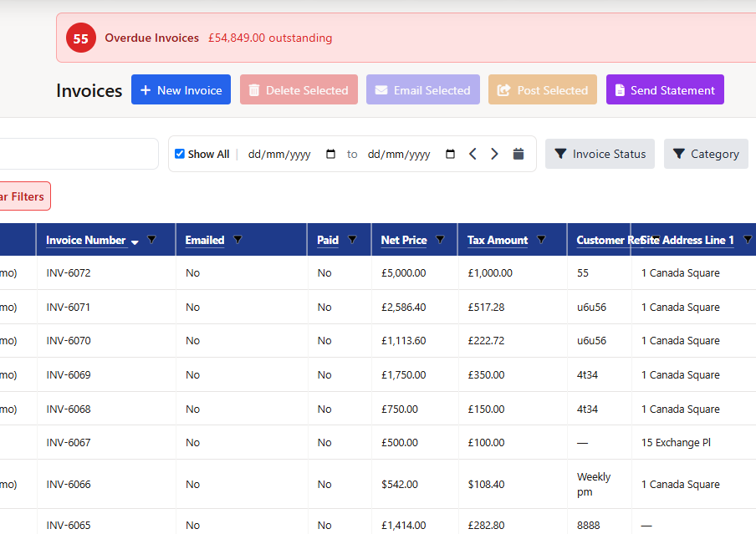Click the Post Selected button
Screen dimensions: 756x534
tap(543, 89)
